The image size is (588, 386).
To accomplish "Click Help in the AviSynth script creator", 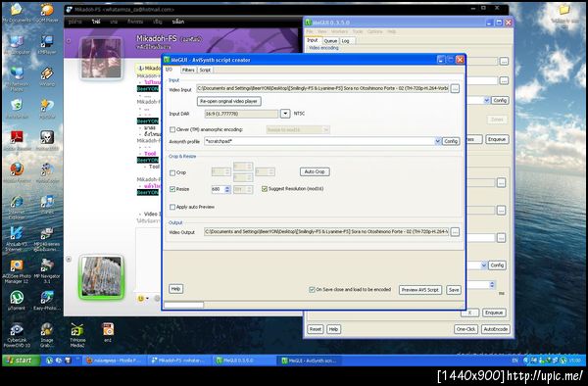I will (175, 289).
